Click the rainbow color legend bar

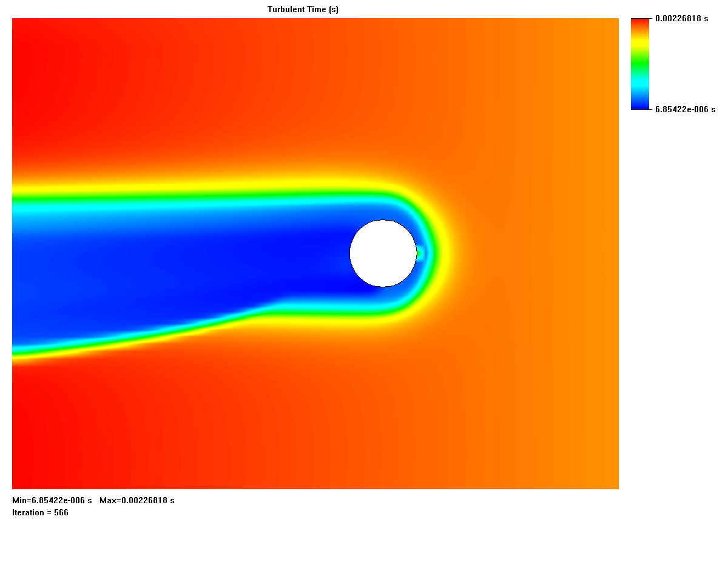coord(640,64)
